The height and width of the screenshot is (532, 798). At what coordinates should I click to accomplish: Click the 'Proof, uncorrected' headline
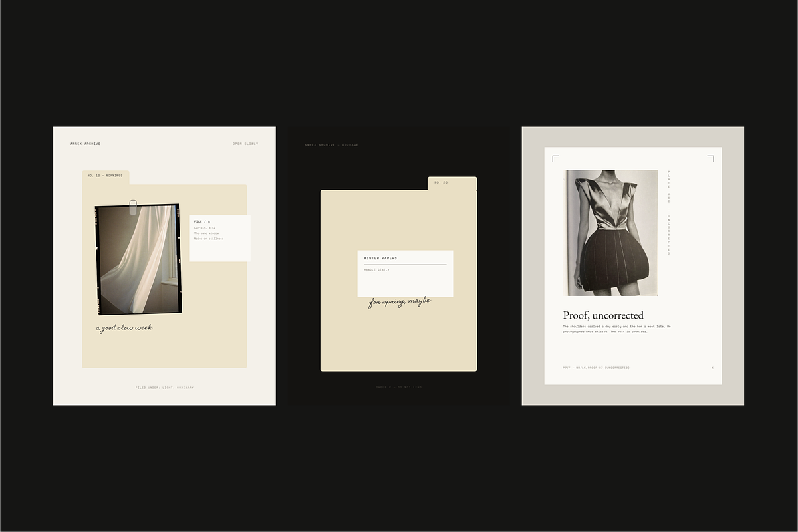[x=603, y=315]
